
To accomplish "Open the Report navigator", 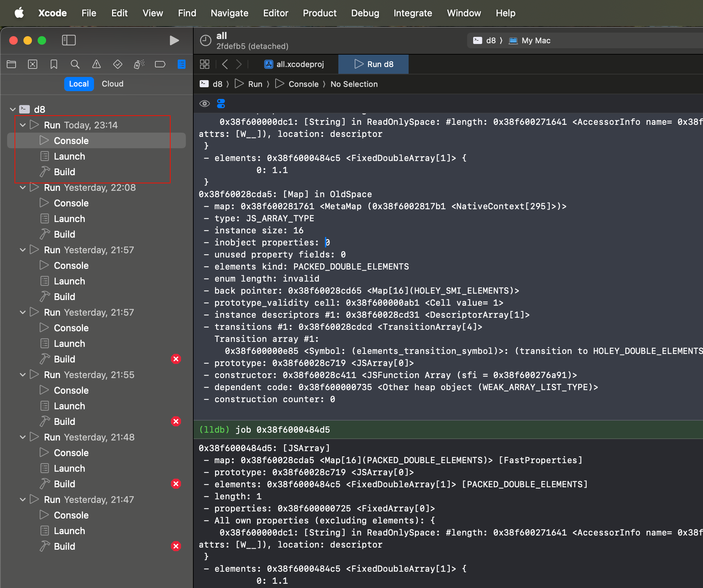I will click(181, 64).
